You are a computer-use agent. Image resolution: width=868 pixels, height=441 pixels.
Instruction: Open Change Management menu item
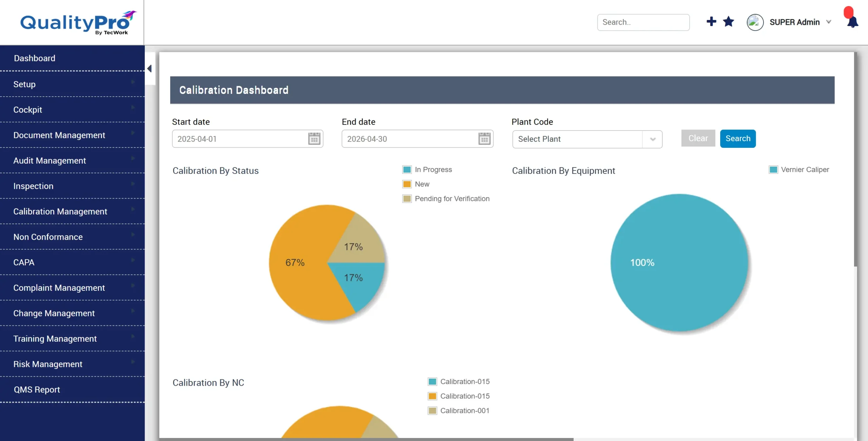(72, 313)
